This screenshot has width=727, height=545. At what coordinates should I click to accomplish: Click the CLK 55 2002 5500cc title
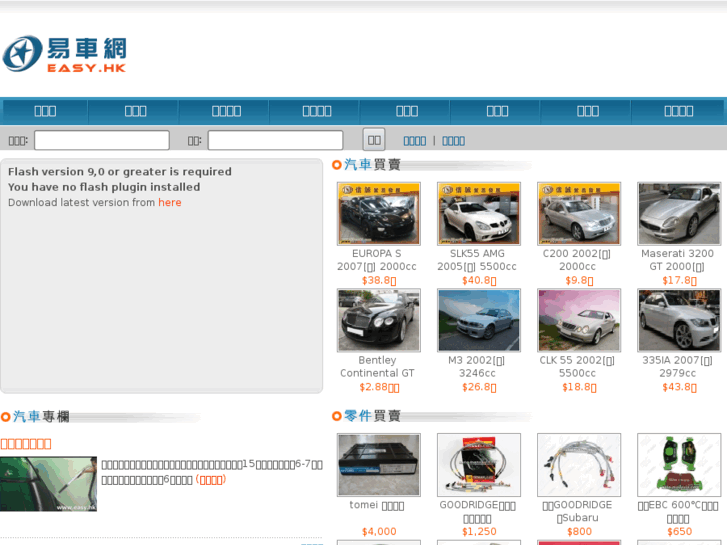[x=577, y=366]
